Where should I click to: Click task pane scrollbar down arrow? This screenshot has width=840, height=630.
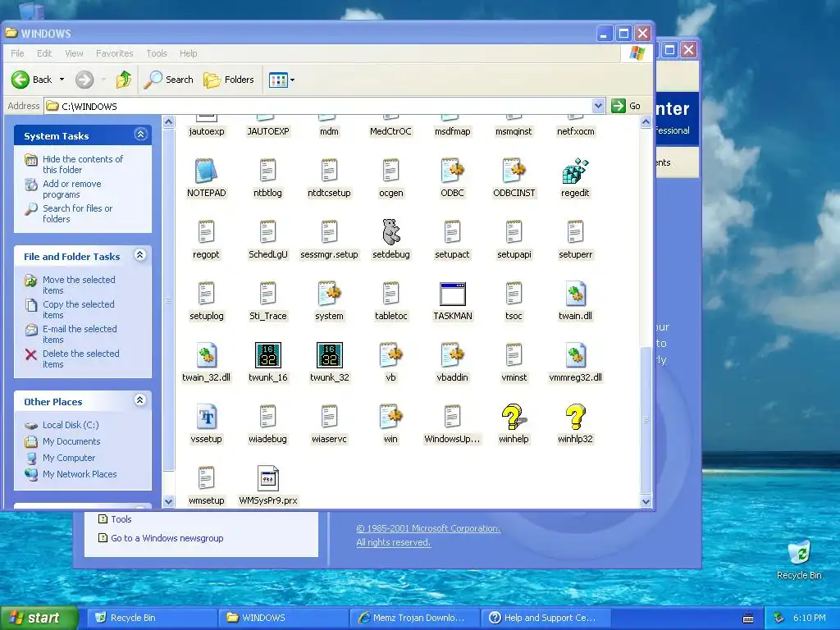pos(168,501)
